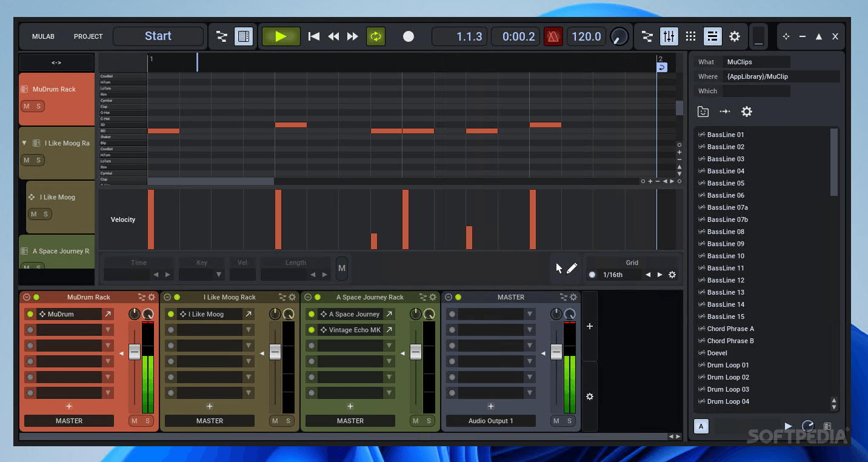This screenshot has width=868, height=462.
Task: Open dropdown of first MASTER rack slot
Action: [530, 314]
